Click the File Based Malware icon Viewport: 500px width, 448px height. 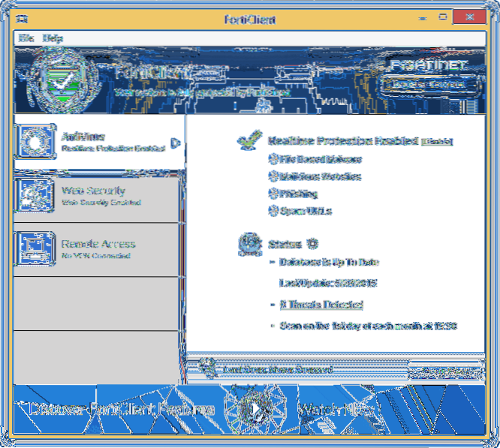pos(273,159)
